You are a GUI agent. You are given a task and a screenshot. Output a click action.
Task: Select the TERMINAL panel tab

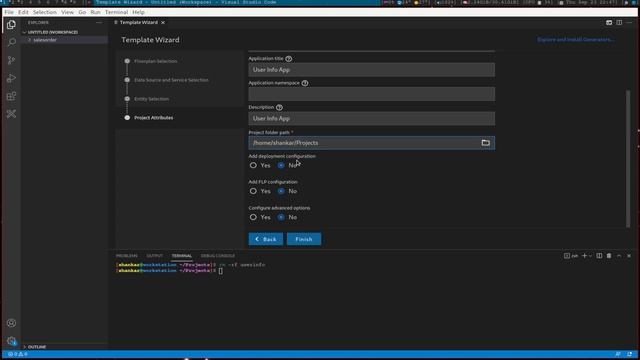[182, 256]
